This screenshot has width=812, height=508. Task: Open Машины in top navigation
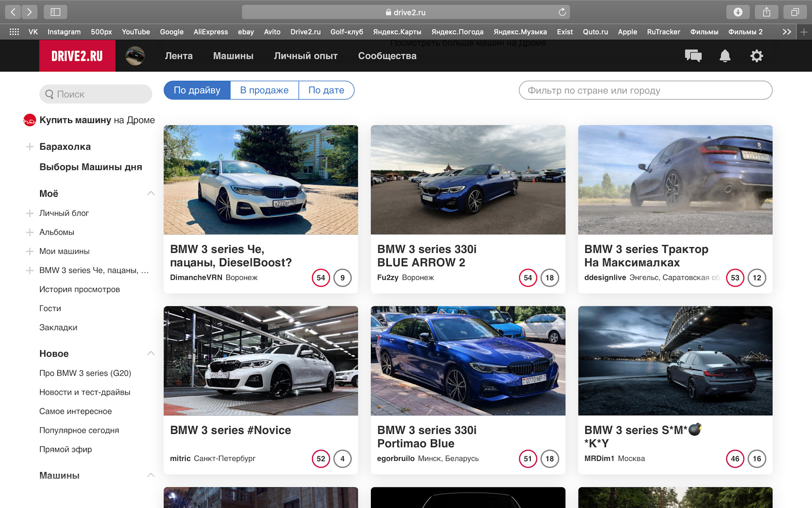coord(233,56)
